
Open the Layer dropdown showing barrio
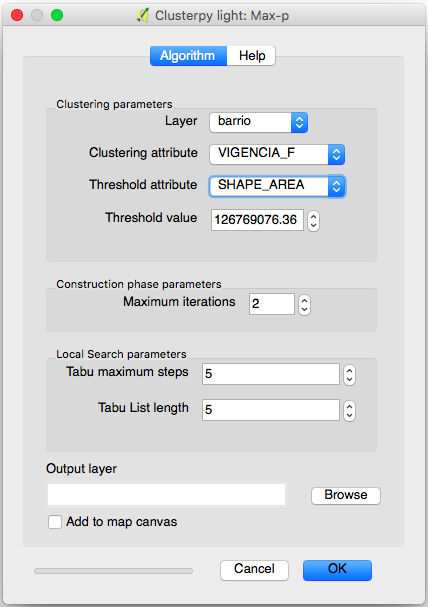[259, 122]
